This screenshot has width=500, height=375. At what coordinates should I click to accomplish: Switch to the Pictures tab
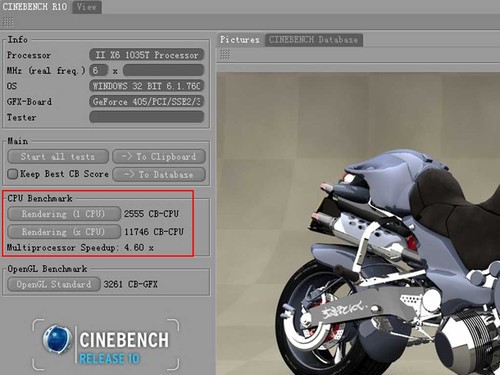(x=240, y=40)
